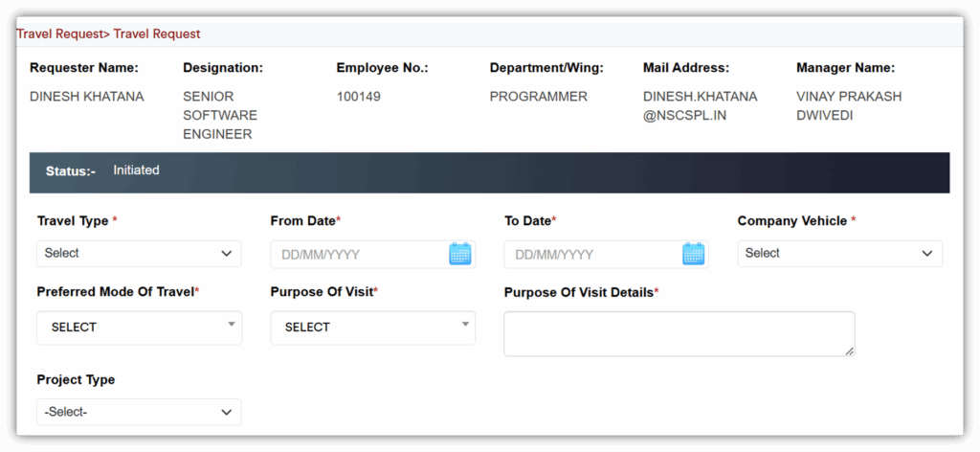The height and width of the screenshot is (452, 980).
Task: Click the Purpose Of Visit Details text area
Action: [x=678, y=333]
